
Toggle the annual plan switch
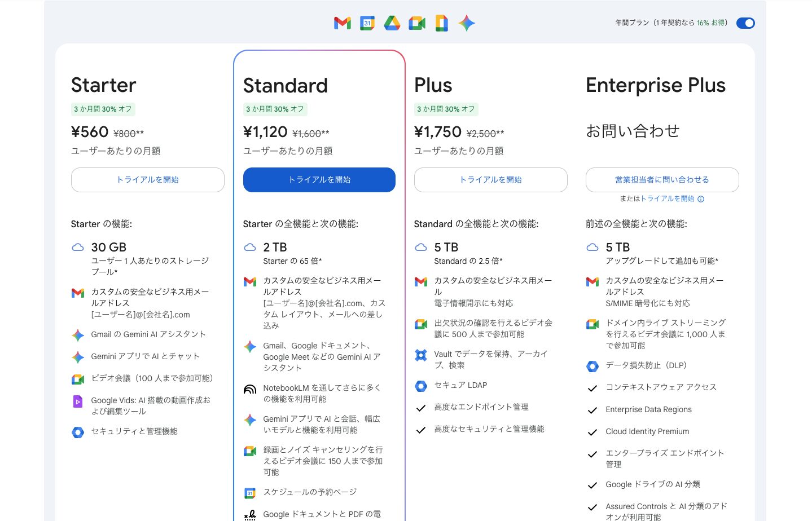coord(745,23)
